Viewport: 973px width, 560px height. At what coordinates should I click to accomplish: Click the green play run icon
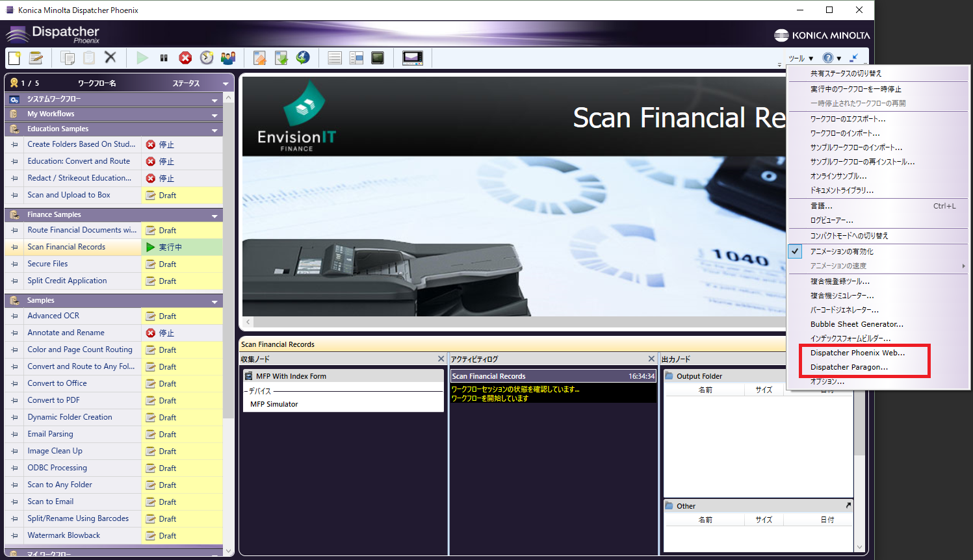[x=142, y=58]
